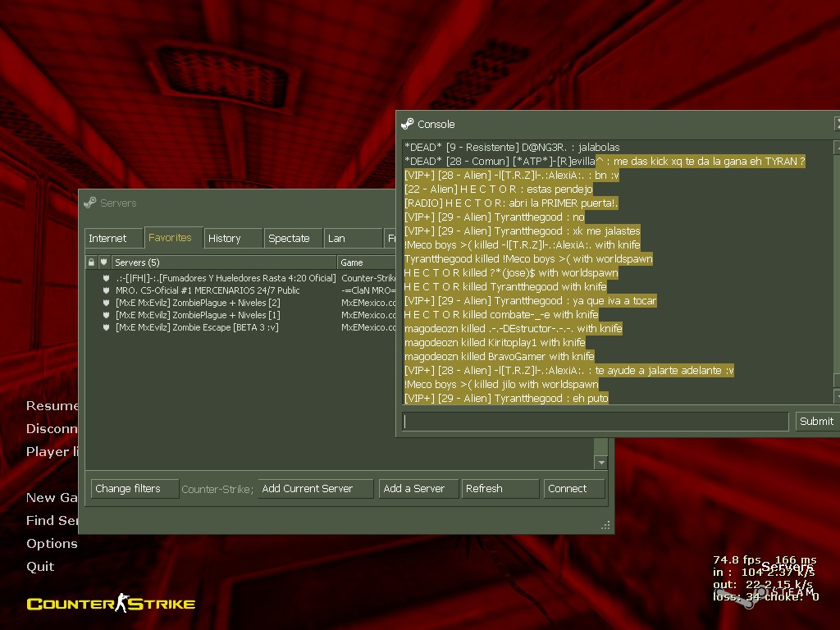Click Resume in the main menu

[52, 405]
